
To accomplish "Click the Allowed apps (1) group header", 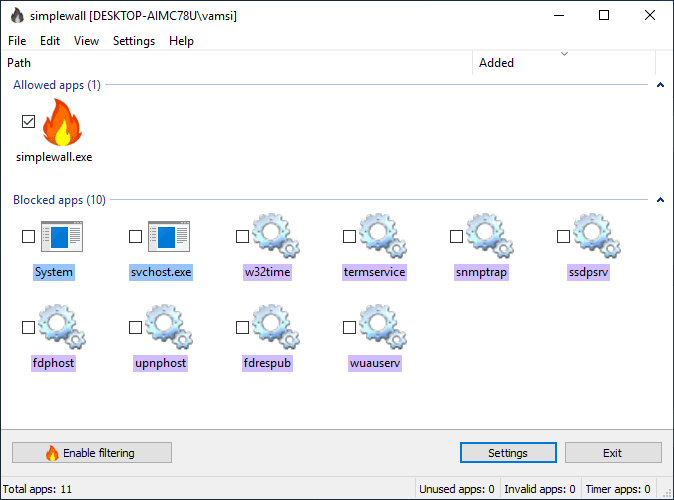I will tap(57, 85).
